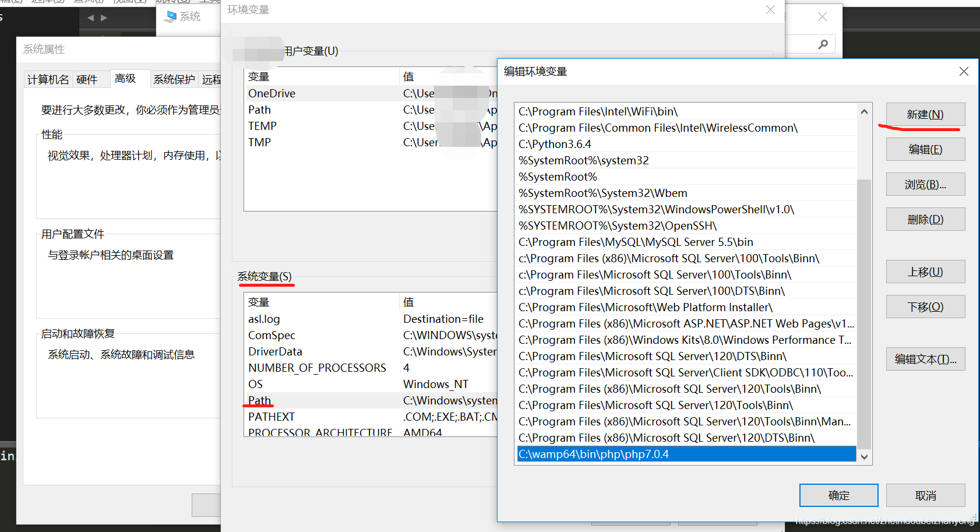Select Intel\WirelessCommon\ path entry

tap(686, 128)
